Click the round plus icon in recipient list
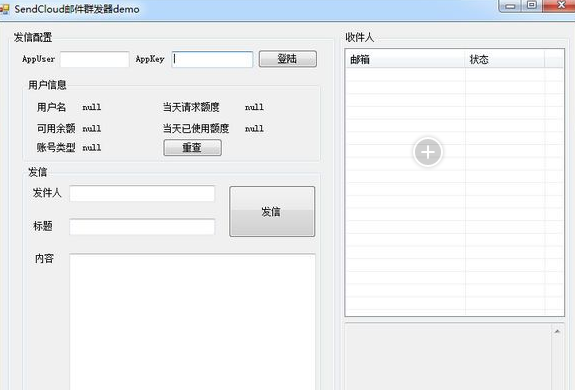Image resolution: width=575 pixels, height=390 pixels. click(x=428, y=152)
